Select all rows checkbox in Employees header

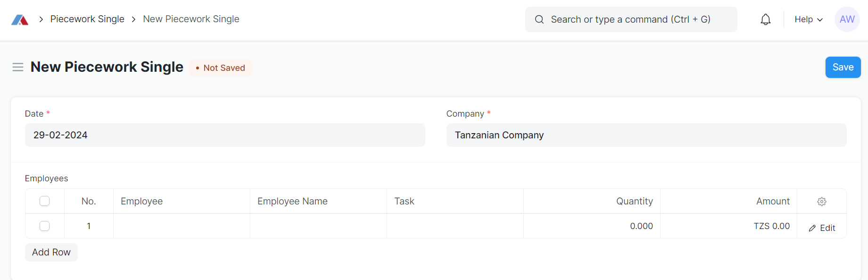click(45, 201)
